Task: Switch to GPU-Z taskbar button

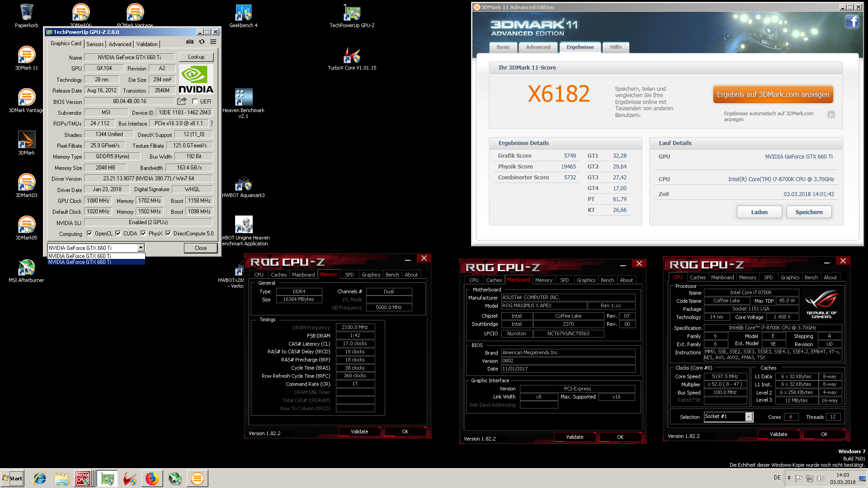Action: tap(107, 479)
